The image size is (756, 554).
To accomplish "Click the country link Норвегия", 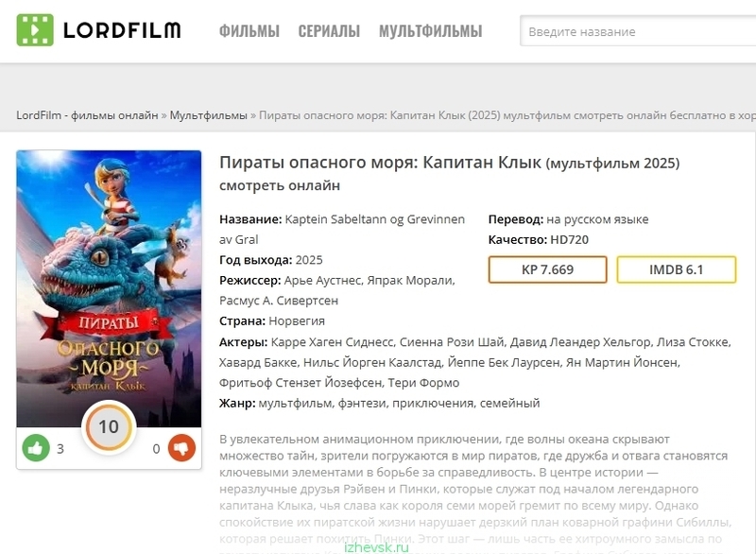I will click(x=297, y=320).
